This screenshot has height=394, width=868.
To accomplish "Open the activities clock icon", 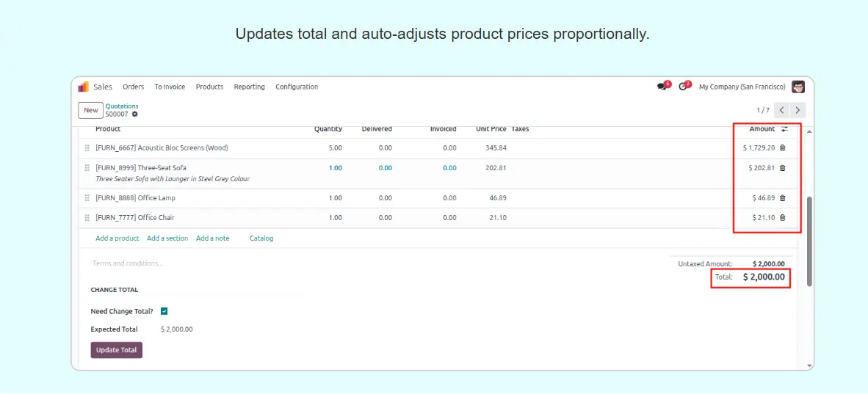I will 683,87.
